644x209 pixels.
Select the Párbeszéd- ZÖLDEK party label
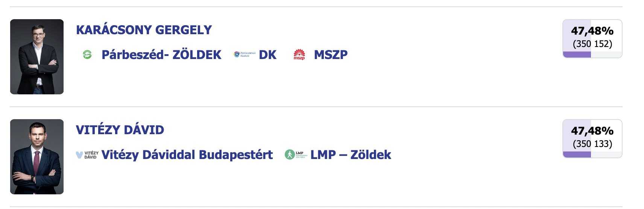(161, 55)
